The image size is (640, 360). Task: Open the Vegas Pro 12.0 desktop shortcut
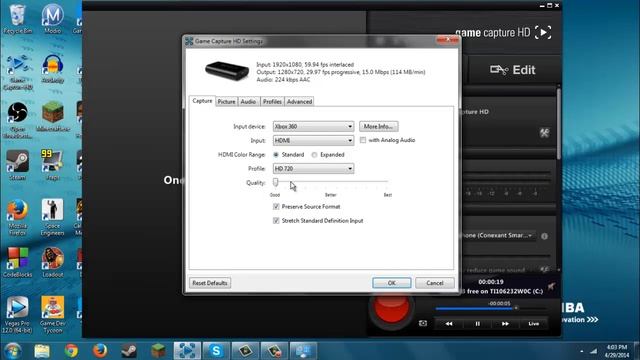pos(17,315)
